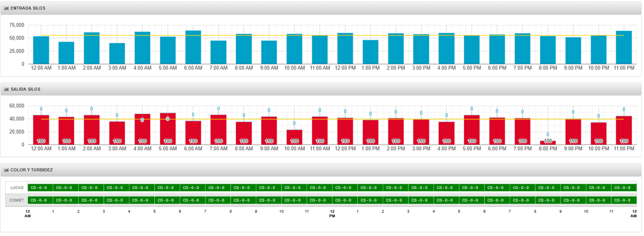The width and height of the screenshot is (644, 236).
Task: Select the LUCKS row label
Action: tap(17, 188)
